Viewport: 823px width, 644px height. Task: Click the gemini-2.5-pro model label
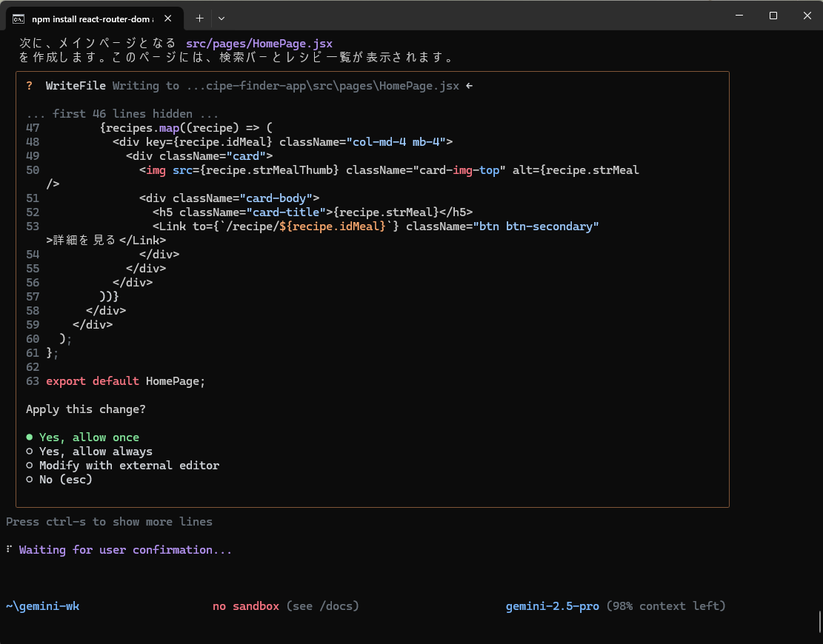point(552,606)
